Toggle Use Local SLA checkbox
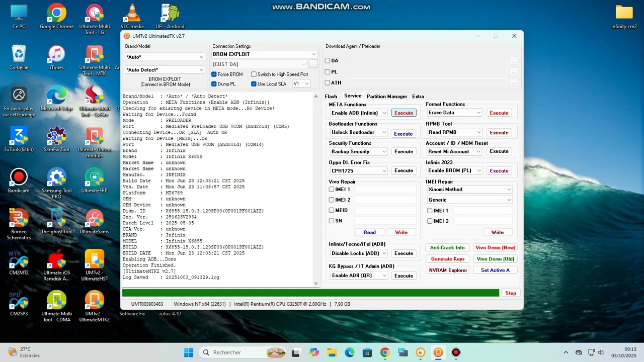This screenshot has height=362, width=644. 254,84
